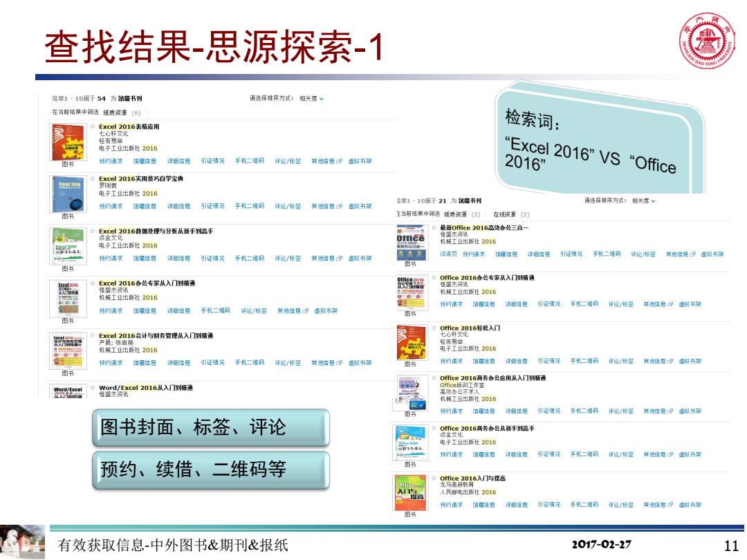Open Office 2016办公专家从入门到精通 cover image
747x560 pixels.
411,293
